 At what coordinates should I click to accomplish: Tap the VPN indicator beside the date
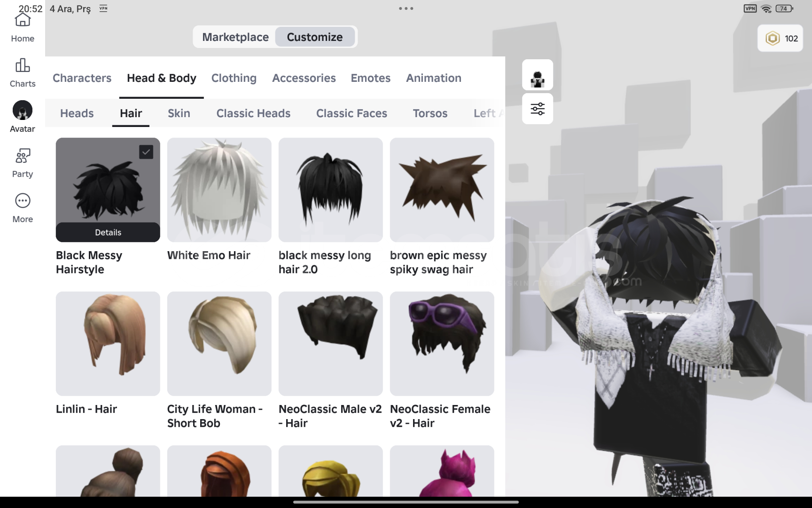(103, 8)
